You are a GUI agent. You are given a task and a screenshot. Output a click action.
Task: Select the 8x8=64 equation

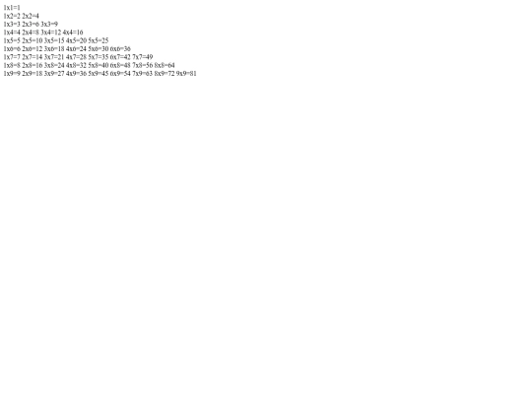pyautogui.click(x=165, y=65)
